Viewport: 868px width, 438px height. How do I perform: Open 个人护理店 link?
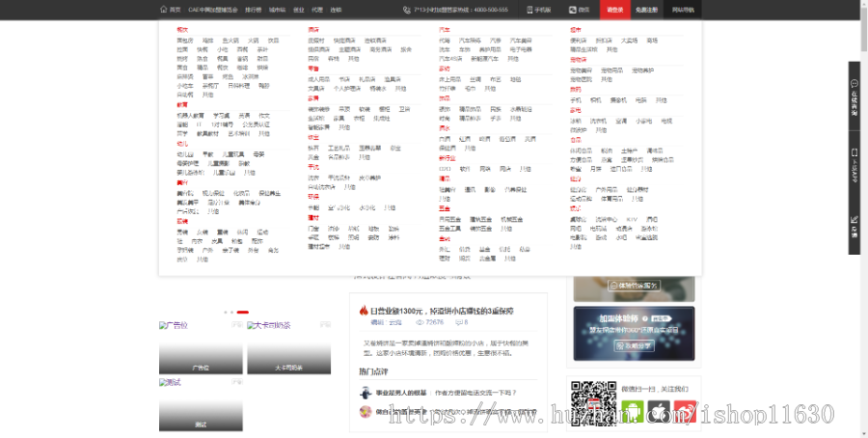(x=347, y=89)
